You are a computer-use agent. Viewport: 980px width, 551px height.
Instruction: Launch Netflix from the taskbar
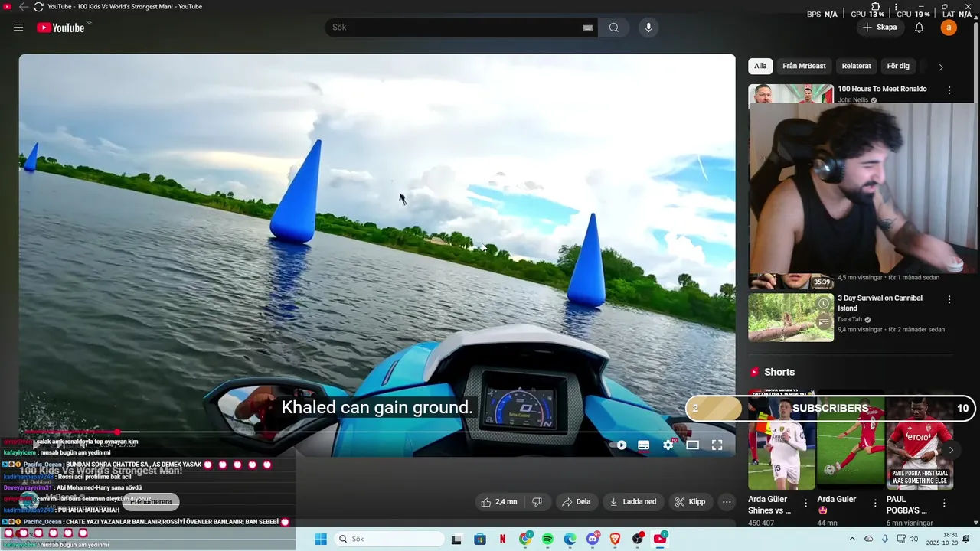[x=502, y=539]
